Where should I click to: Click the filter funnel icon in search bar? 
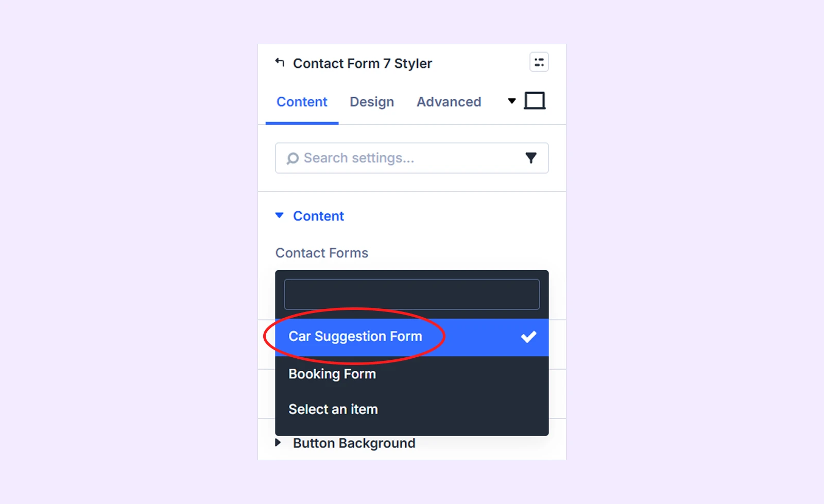[x=531, y=158]
